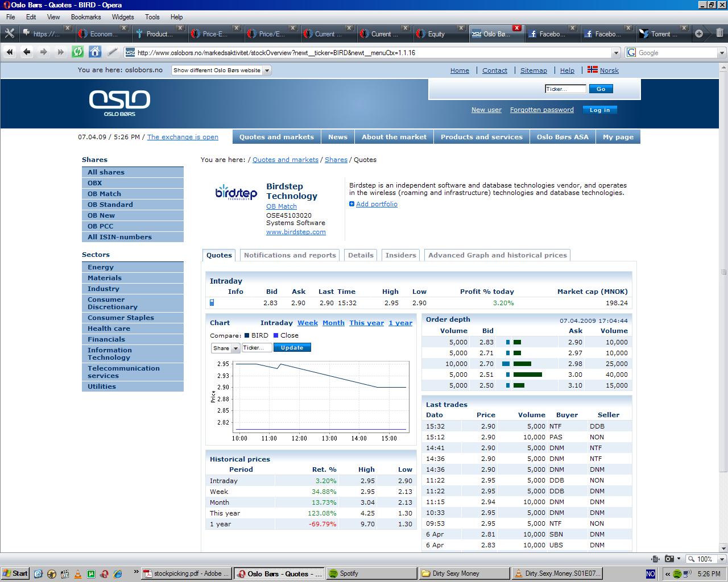
Task: Click the Rewind navigation button
Action: point(10,52)
